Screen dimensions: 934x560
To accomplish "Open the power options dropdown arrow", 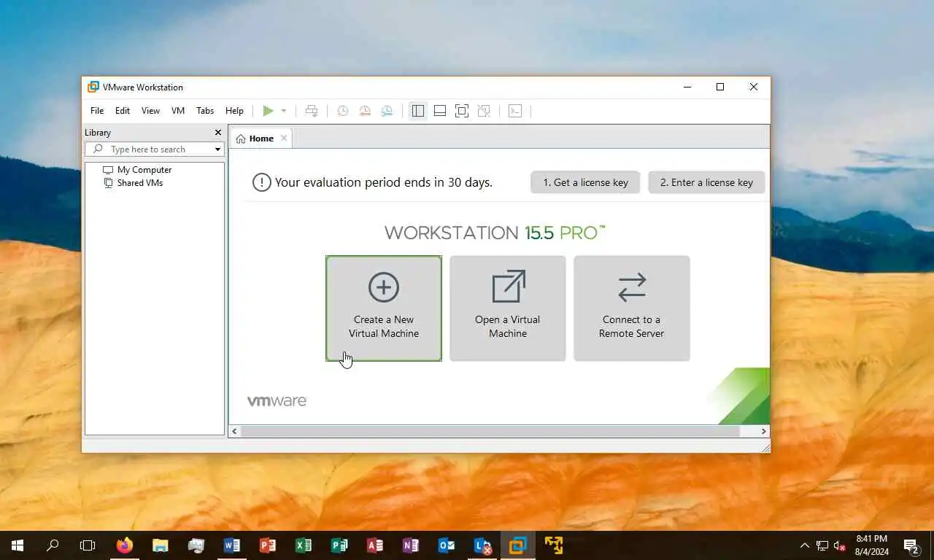I will pyautogui.click(x=284, y=111).
